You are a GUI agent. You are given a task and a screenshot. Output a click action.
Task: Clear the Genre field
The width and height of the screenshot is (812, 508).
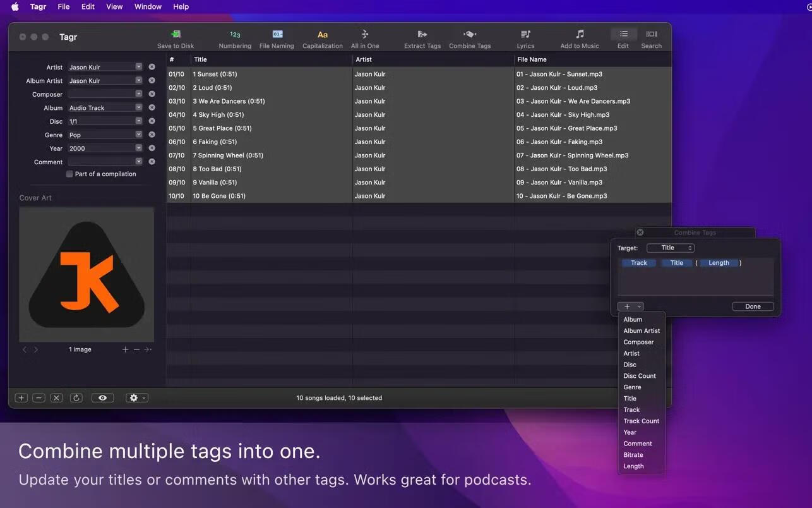click(152, 135)
